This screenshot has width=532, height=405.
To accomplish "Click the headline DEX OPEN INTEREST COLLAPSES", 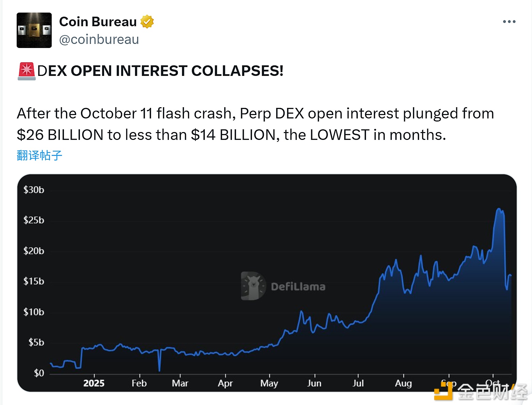I will pos(160,71).
